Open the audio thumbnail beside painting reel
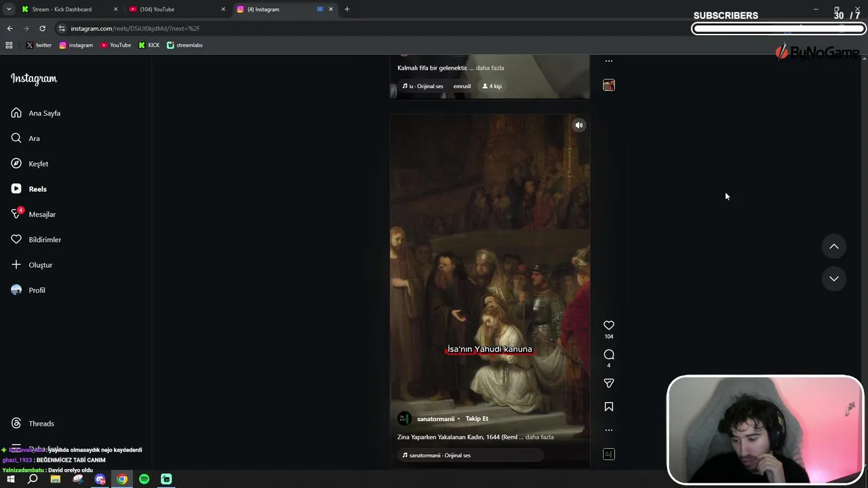This screenshot has width=868, height=488. click(609, 454)
